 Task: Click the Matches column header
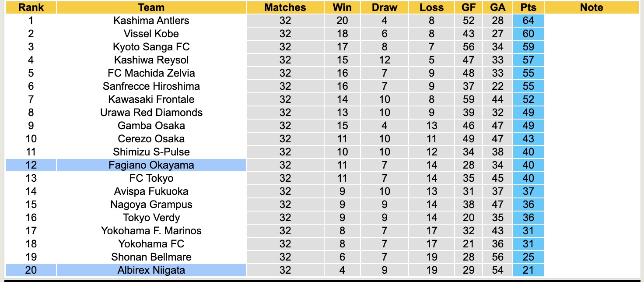[x=285, y=7]
